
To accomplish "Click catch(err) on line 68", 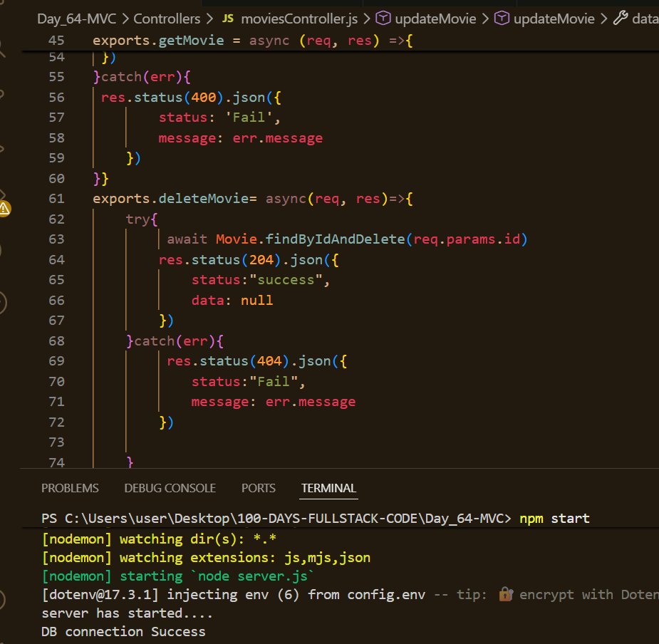I will click(175, 341).
